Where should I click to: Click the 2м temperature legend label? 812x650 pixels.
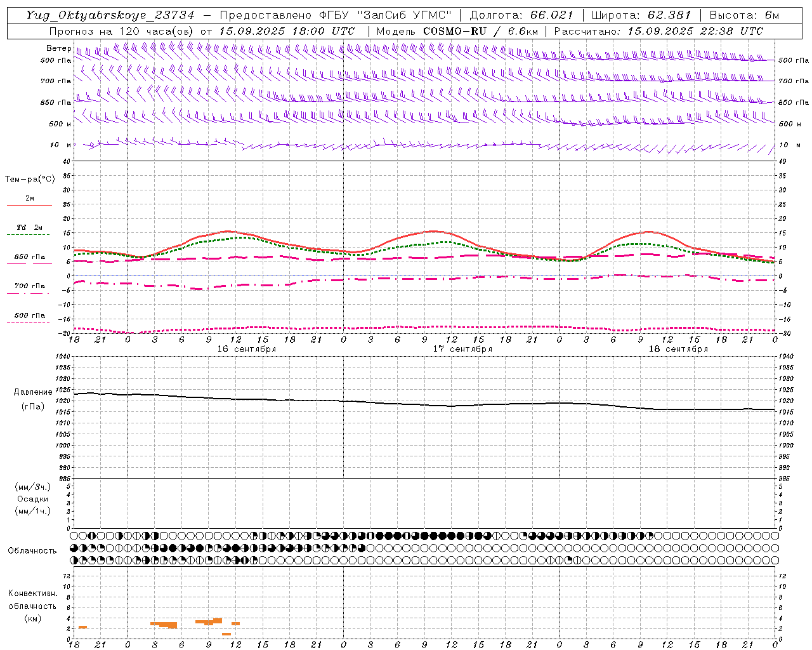(30, 199)
